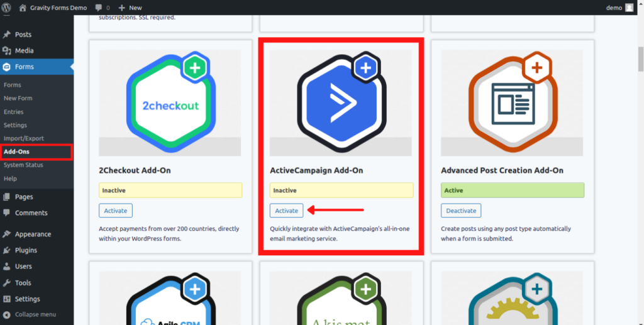Activate the ActiveCampaign Add-On

point(286,211)
